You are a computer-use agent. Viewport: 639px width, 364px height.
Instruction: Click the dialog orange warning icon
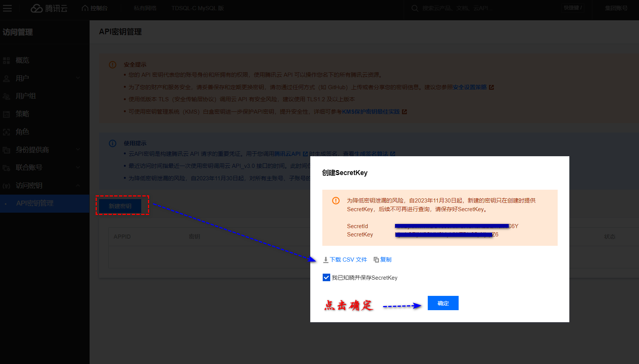(x=336, y=201)
